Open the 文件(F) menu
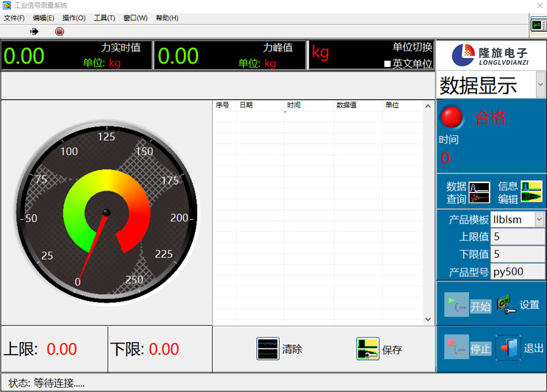 pos(14,18)
